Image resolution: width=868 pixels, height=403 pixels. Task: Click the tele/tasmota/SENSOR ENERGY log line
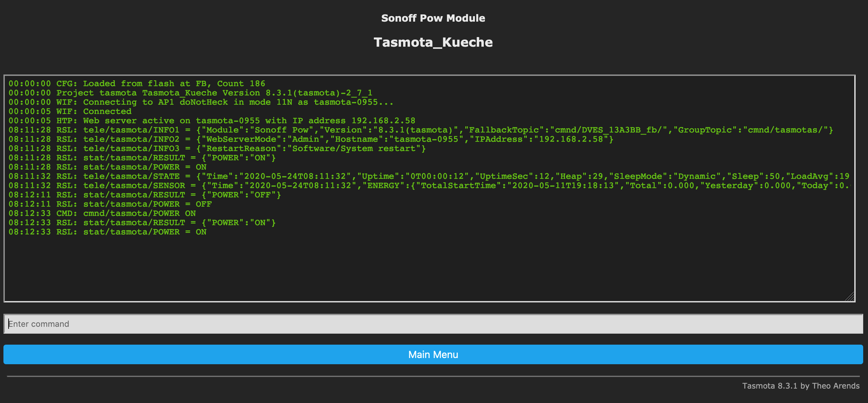tap(429, 186)
